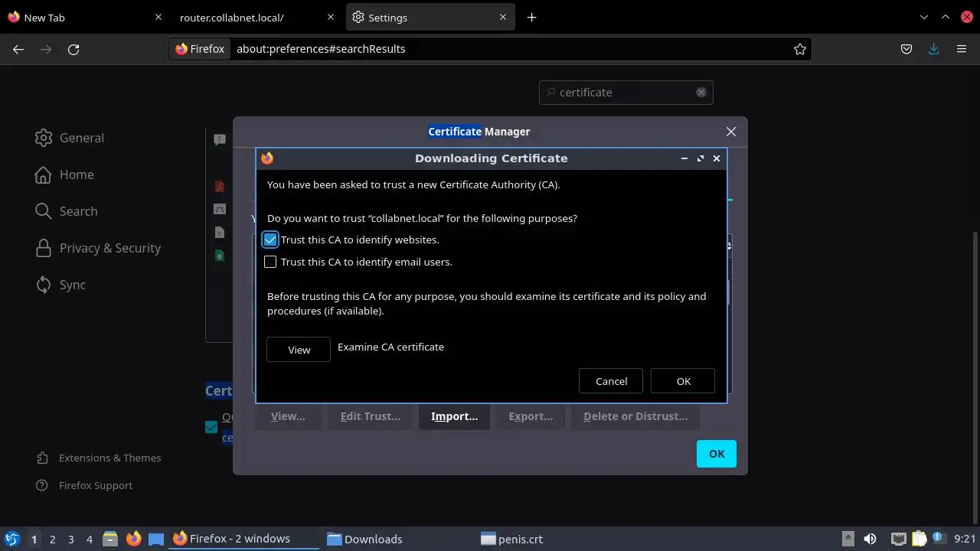Close the Certificate Manager with X icon
Screen dimensions: 980x551
pos(731,132)
